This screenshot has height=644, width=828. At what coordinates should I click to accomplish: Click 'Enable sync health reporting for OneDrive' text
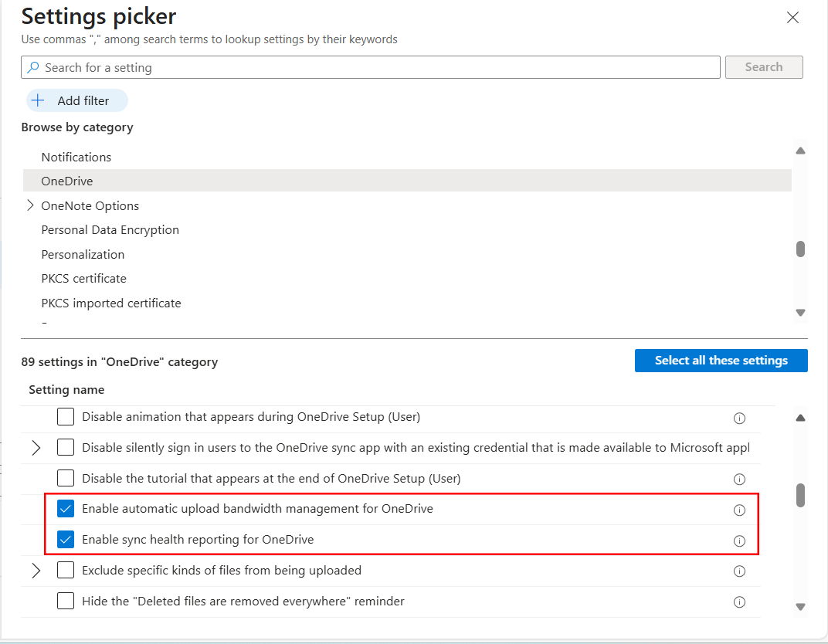coord(198,540)
